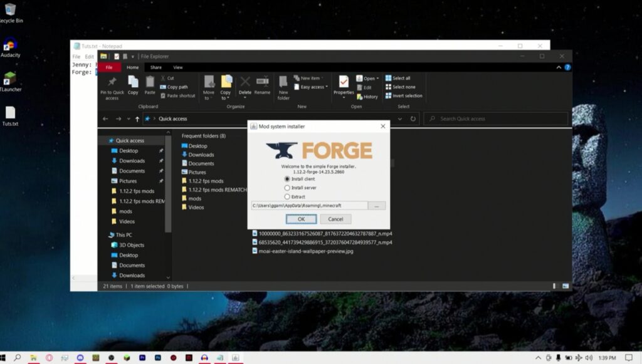Screen dimensions: 642x364
Task: Switch to the View ribbon tab
Action: coord(177,68)
